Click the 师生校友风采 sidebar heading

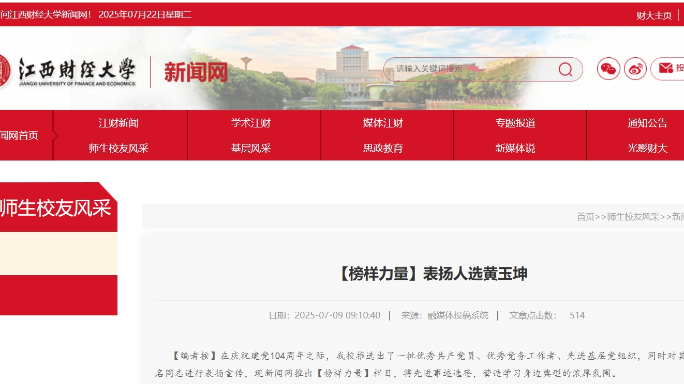coord(55,208)
